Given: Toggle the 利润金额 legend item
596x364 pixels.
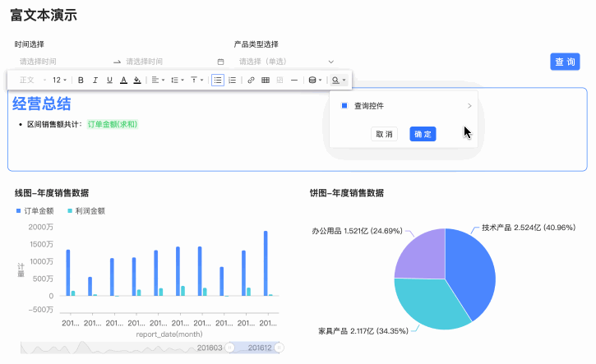Looking at the screenshot, I should point(86,211).
